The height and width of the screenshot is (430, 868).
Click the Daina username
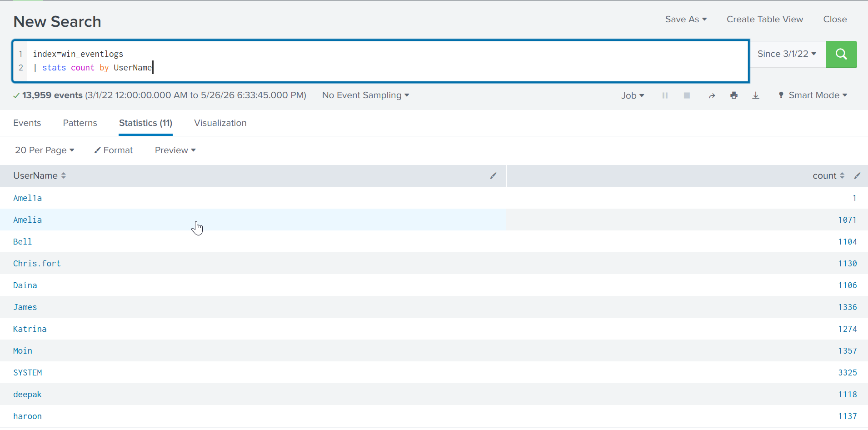[25, 285]
